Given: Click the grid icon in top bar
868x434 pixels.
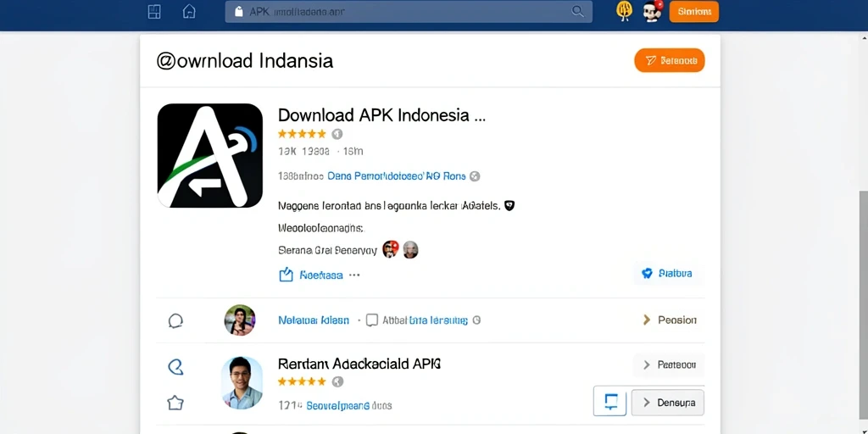Looking at the screenshot, I should [154, 12].
